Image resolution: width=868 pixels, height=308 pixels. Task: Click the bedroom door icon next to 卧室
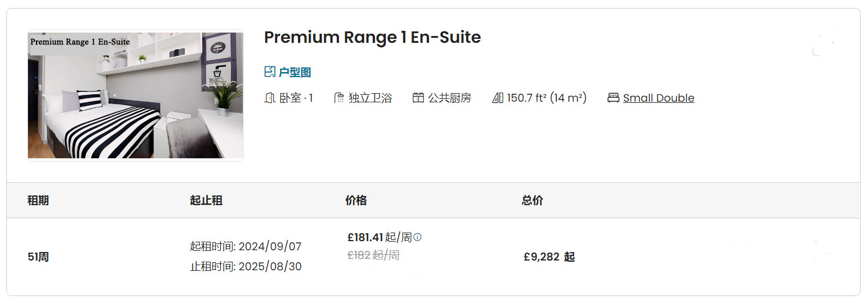click(x=270, y=98)
